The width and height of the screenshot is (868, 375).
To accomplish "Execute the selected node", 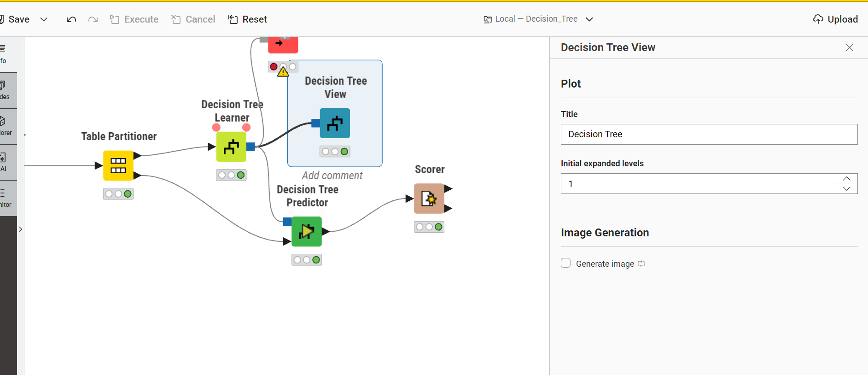I will (x=134, y=19).
